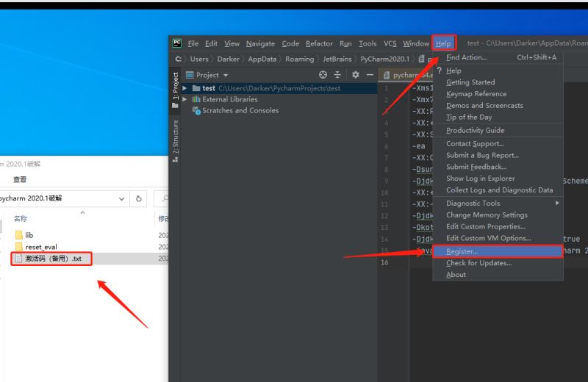Open Project panel settings gear
Screen dimensions: 588x382
pyautogui.click(x=355, y=75)
